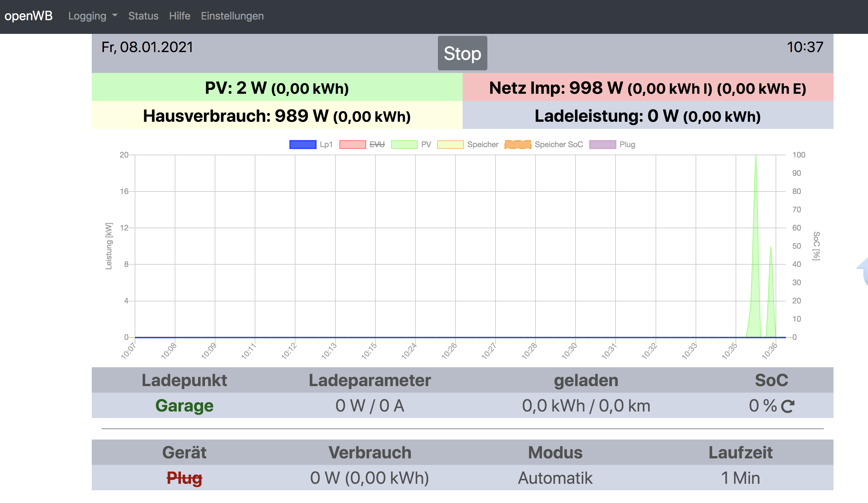Click the tall PV peak in chart
Image resolution: width=868 pixels, height=503 pixels.
pos(756,241)
